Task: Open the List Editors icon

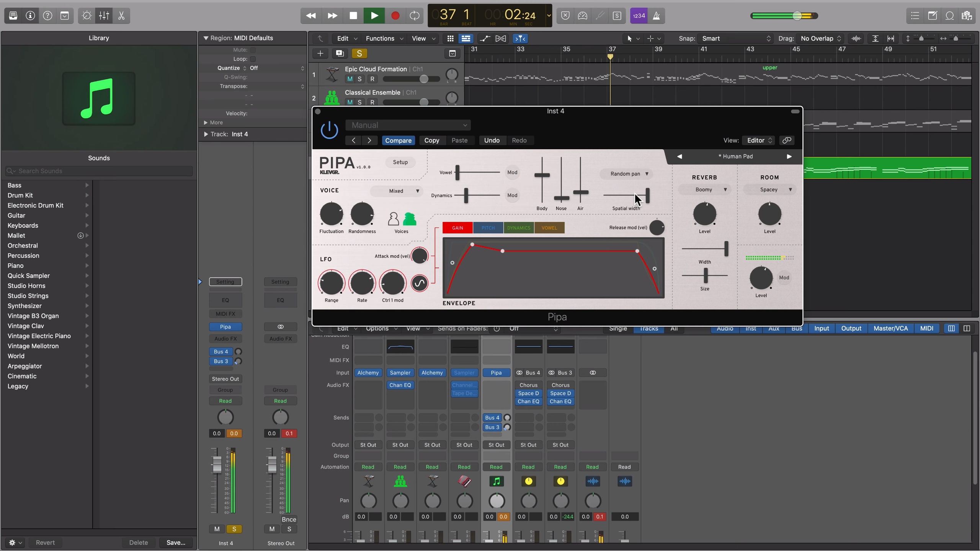Action: click(x=915, y=16)
